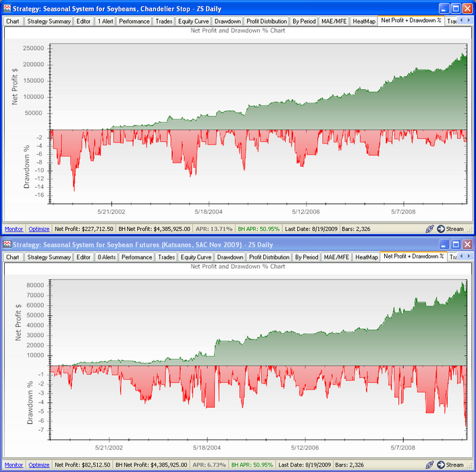The image size is (476, 472).
Task: Click the link/plug icon in the top window's status bar
Action: [429, 229]
